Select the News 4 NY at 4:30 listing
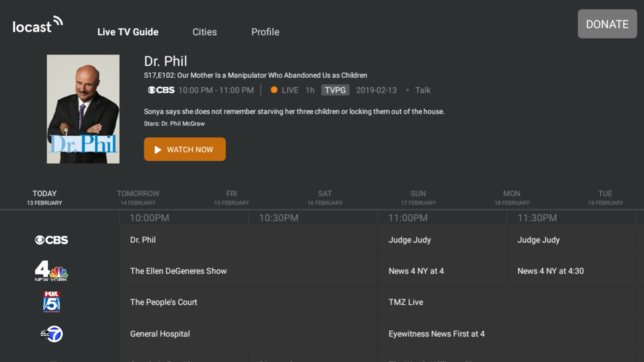 572,271
